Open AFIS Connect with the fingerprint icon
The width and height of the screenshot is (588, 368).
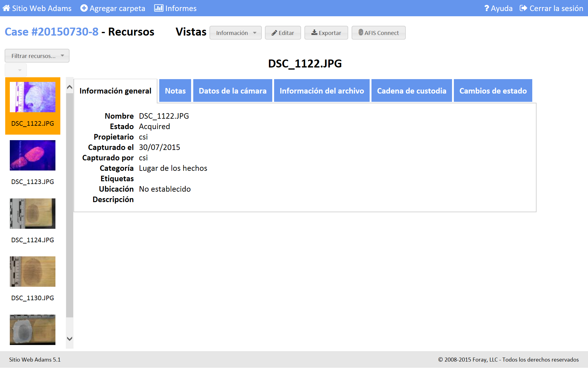tap(379, 33)
